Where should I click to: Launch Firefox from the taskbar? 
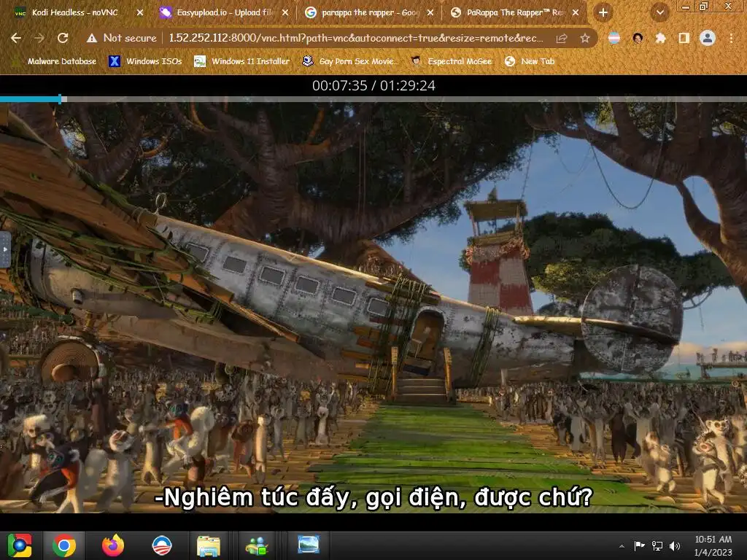tap(113, 545)
